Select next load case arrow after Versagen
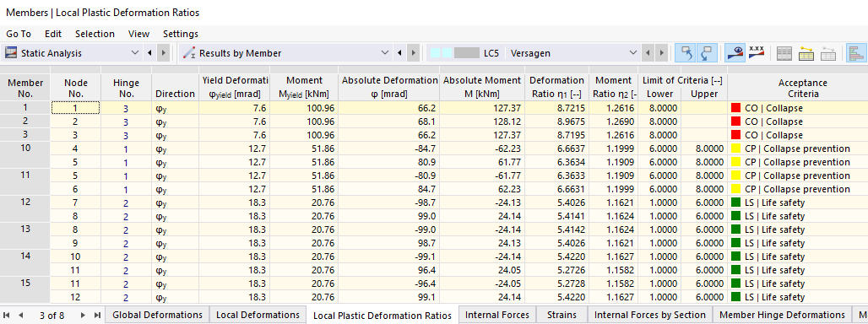The width and height of the screenshot is (868, 324). tap(661, 53)
